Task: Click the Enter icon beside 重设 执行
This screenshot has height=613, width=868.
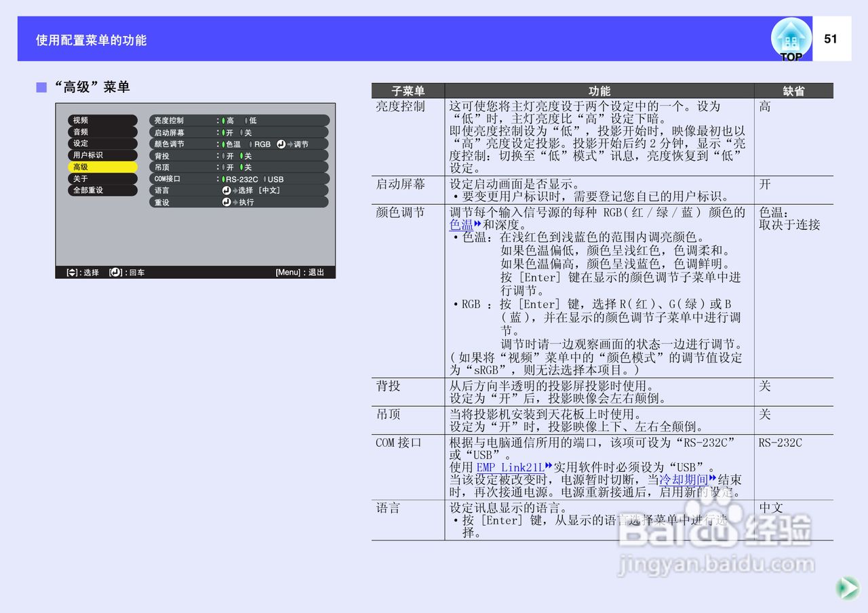Action: pos(226,201)
